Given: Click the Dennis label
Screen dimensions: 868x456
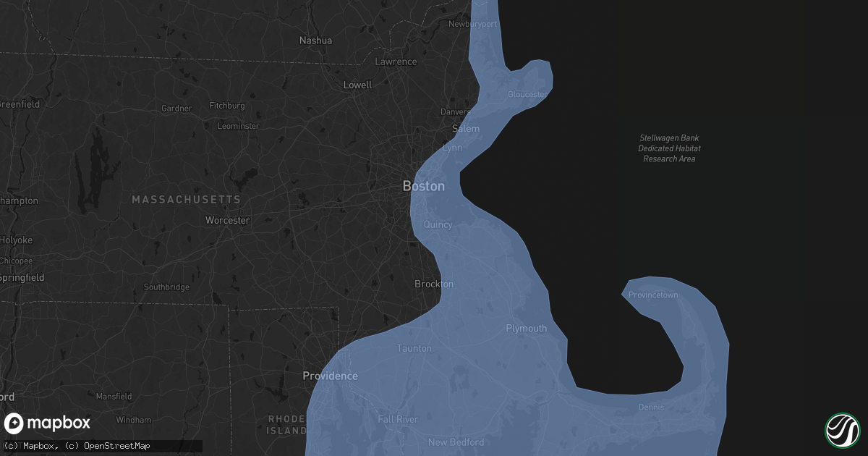Looking at the screenshot, I should 651,408.
